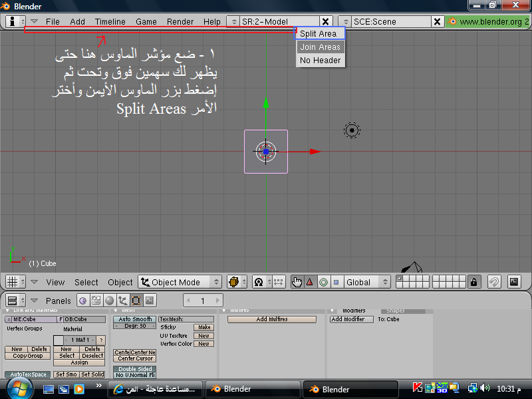Viewport: 532px width, 399px height.
Task: Open the Object panels icon
Action: [x=123, y=301]
